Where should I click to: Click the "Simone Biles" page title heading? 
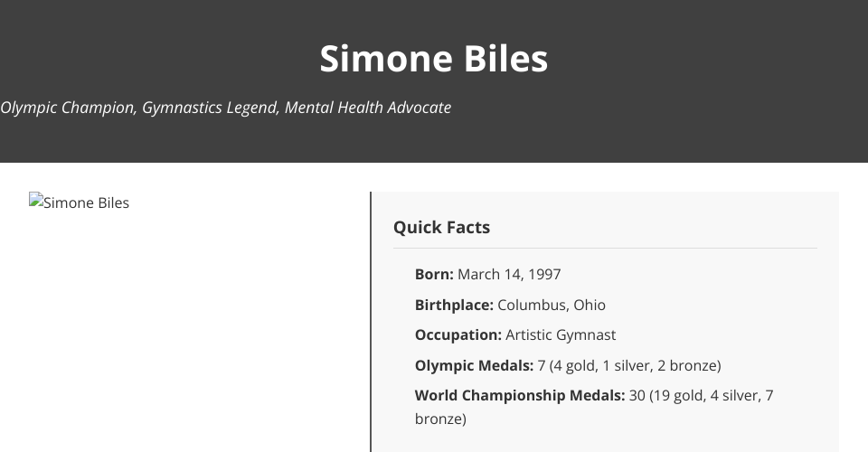click(x=434, y=58)
